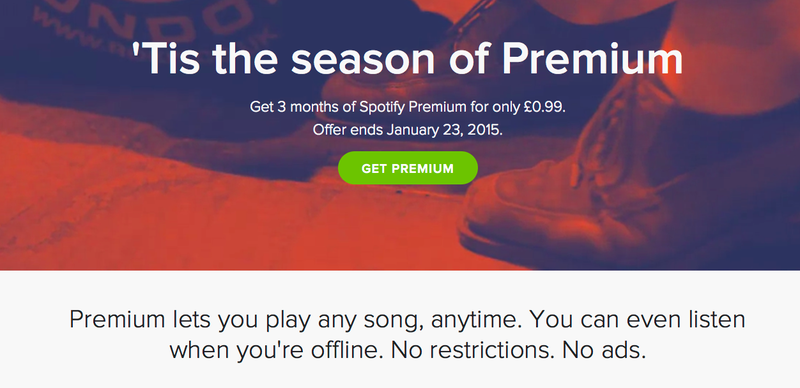Viewport: 800px width, 388px height.
Task: Click the "Premium lets you play any song" paragraph
Action: pyautogui.click(x=407, y=335)
